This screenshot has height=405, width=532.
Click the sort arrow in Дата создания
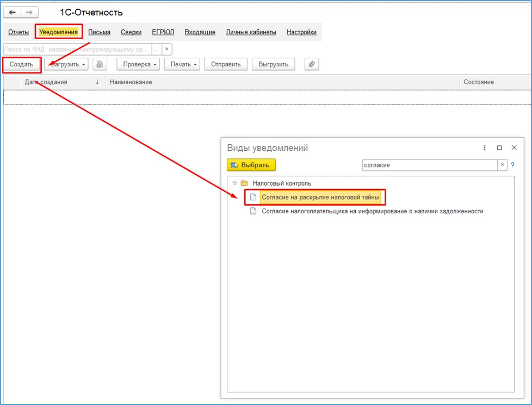click(97, 82)
